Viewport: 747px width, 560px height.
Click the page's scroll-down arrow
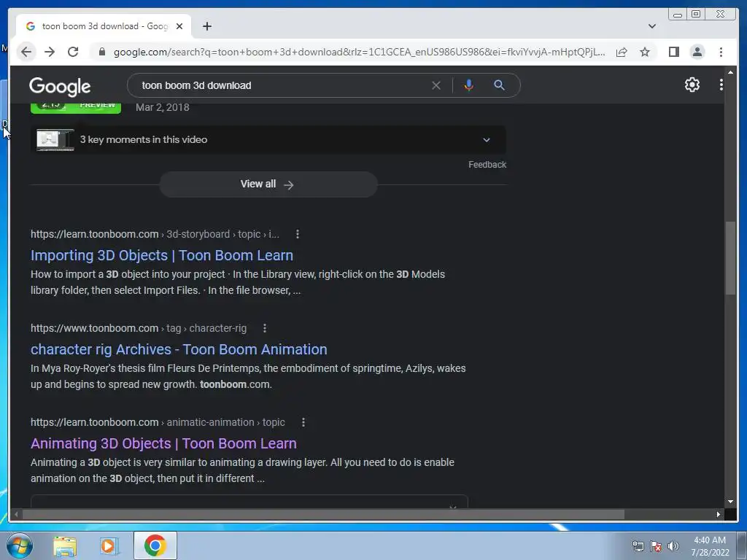730,502
